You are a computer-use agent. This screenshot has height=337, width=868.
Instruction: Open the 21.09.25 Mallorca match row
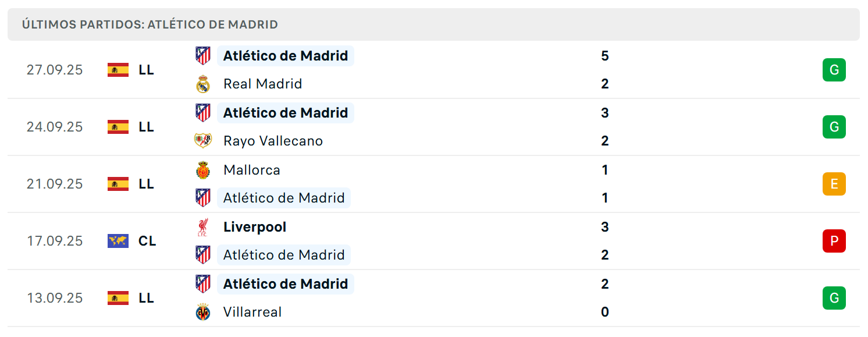pos(433,184)
